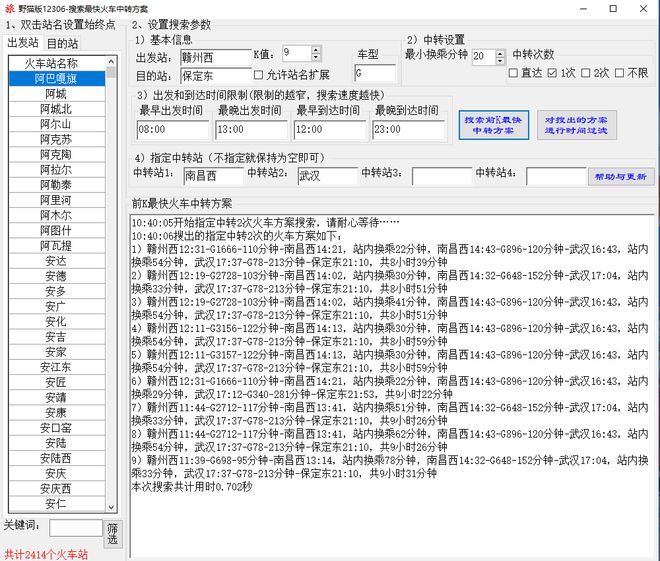This screenshot has height=561, width=660.
Task: Click the 最小换乘分钟 value field
Action: click(483, 56)
